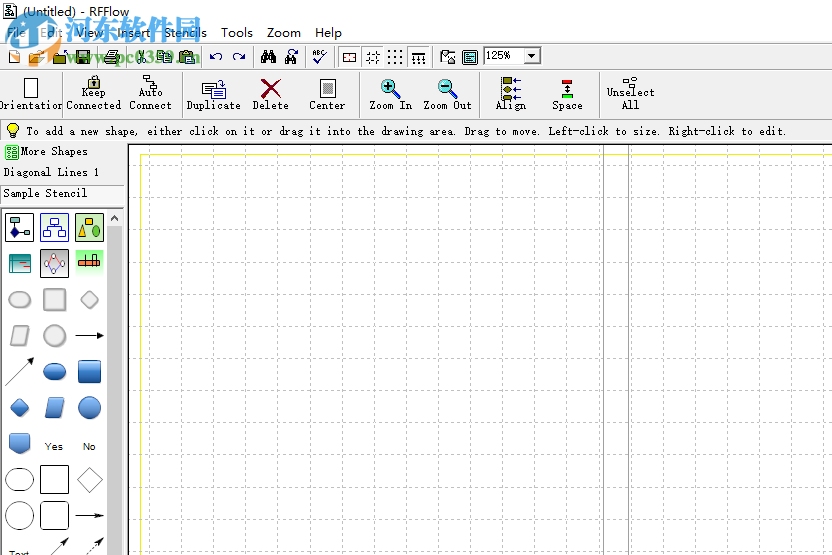This screenshot has height=555, width=832.
Task: Open the Tools menu
Action: pyautogui.click(x=237, y=33)
